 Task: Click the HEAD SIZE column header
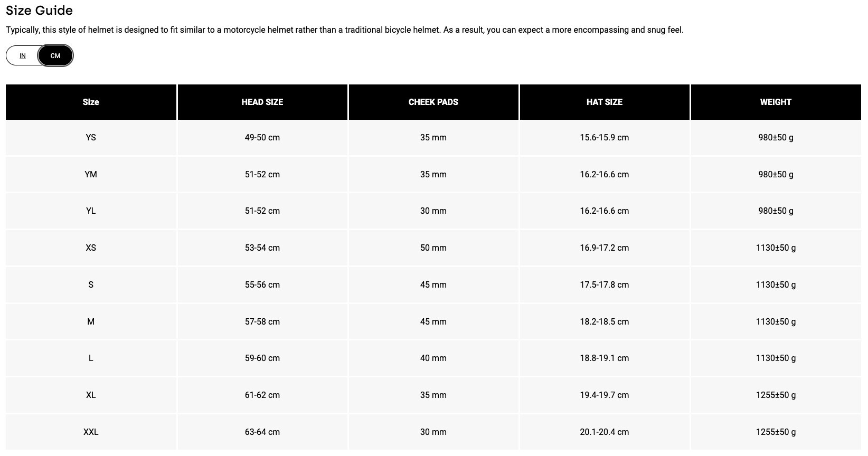tap(262, 102)
